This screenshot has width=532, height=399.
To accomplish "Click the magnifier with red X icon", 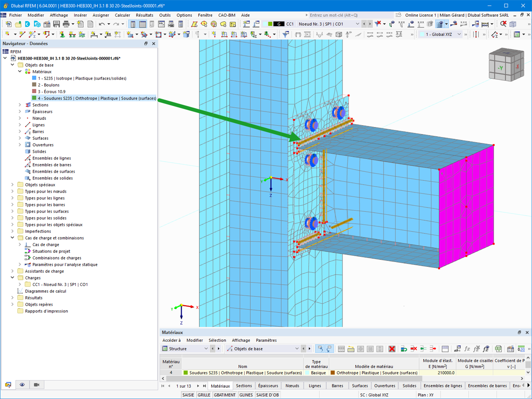I will (503, 24).
